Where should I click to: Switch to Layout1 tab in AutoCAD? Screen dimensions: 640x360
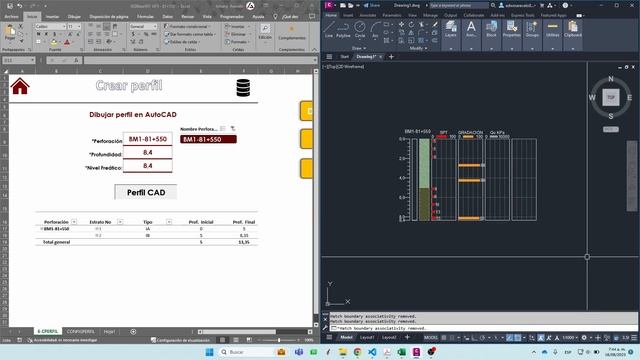click(367, 338)
